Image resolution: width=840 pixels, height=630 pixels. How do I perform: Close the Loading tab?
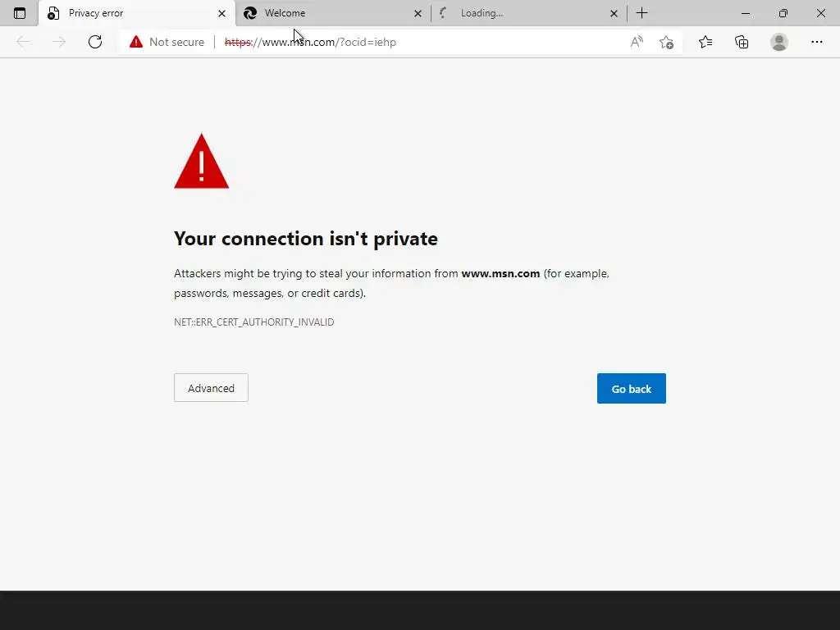(x=614, y=13)
